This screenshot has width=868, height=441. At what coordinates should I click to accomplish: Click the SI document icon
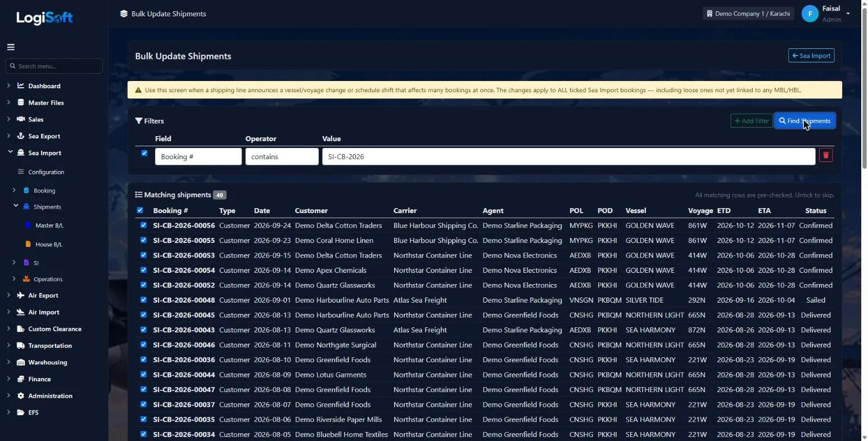coord(26,263)
